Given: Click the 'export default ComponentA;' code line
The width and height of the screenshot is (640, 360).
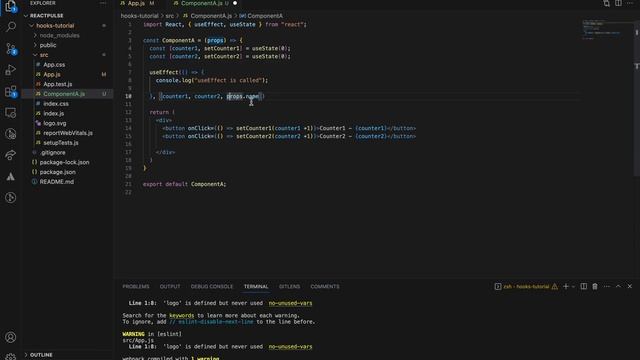Looking at the screenshot, I should (184, 184).
